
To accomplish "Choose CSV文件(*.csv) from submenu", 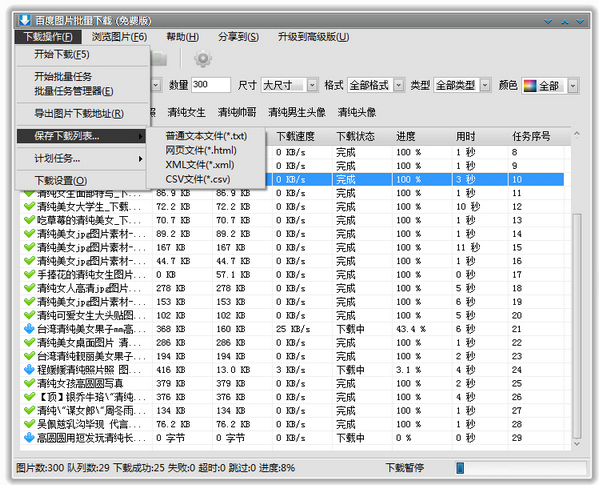I will pos(198,179).
